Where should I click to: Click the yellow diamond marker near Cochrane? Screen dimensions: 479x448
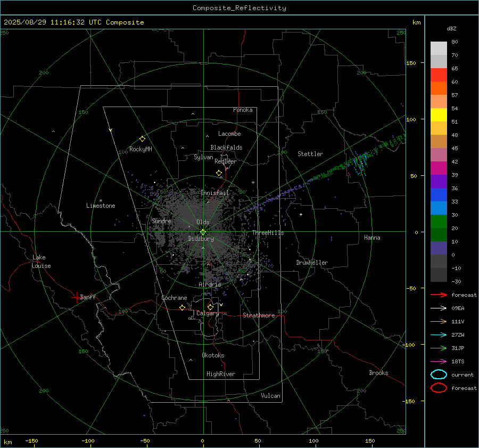(183, 307)
